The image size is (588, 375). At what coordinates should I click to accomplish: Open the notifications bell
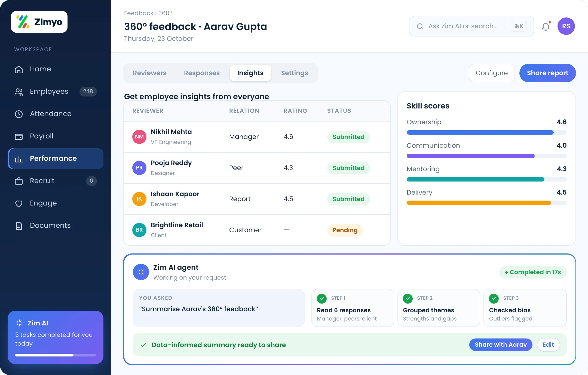(546, 26)
